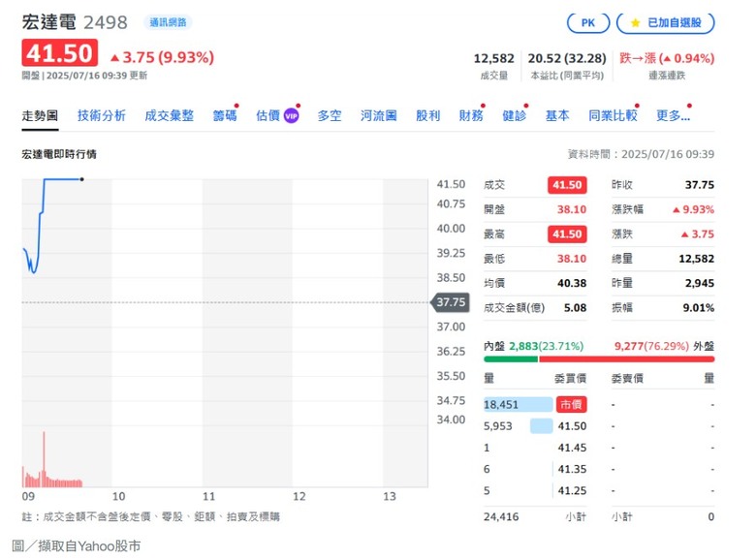The height and width of the screenshot is (560, 756).
Task: Switch to 成交彙整 tab
Action: point(170,115)
